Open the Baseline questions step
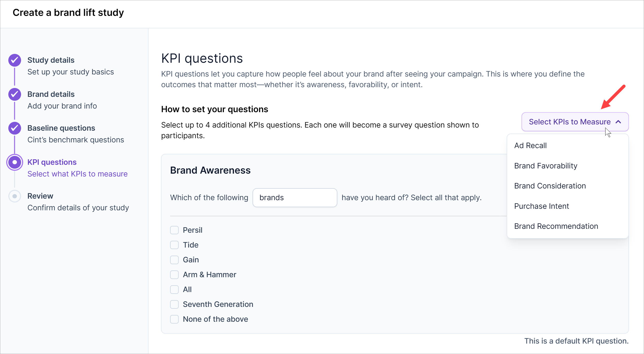 coord(61,128)
